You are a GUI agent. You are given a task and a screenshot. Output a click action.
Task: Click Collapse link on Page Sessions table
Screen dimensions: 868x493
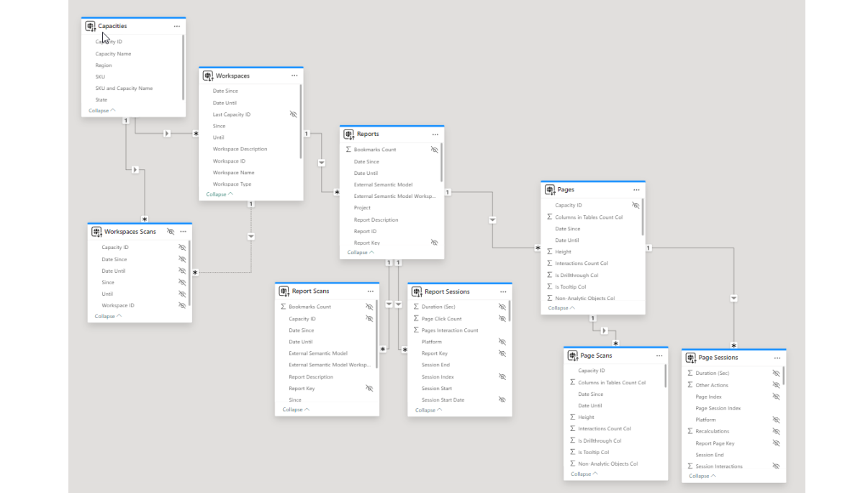(x=702, y=476)
